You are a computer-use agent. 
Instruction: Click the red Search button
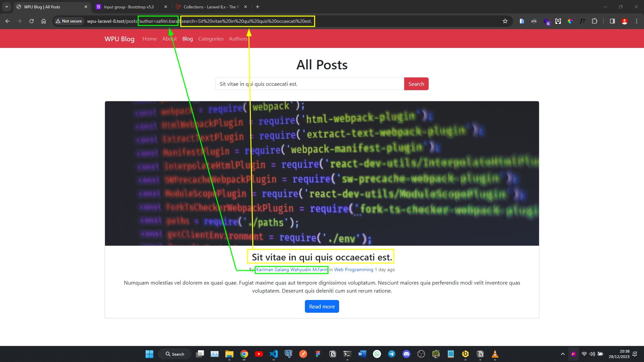pyautogui.click(x=416, y=84)
